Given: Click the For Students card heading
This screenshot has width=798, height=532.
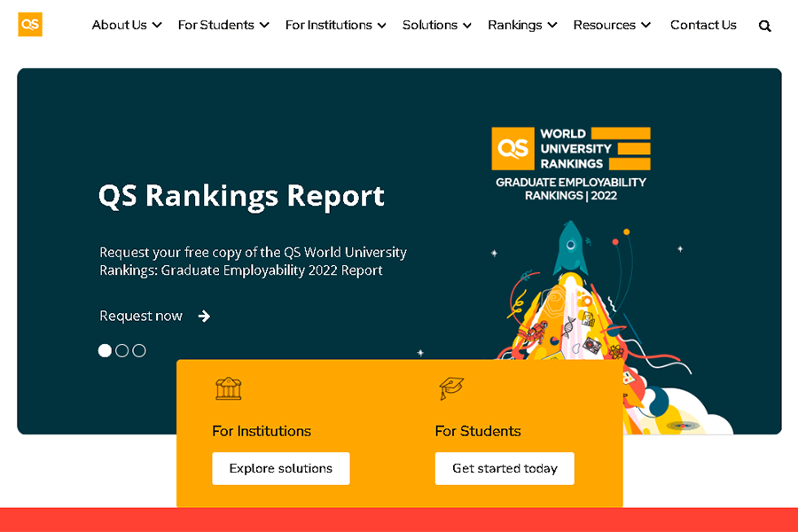Looking at the screenshot, I should point(478,431).
